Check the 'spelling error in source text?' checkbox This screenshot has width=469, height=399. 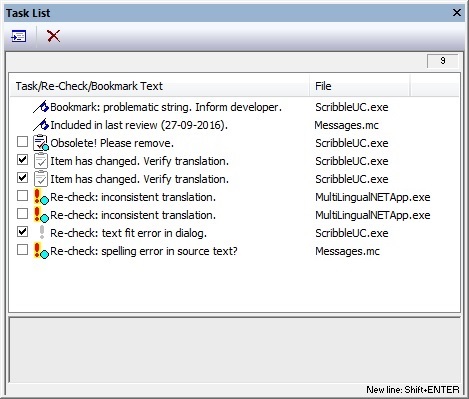22,250
